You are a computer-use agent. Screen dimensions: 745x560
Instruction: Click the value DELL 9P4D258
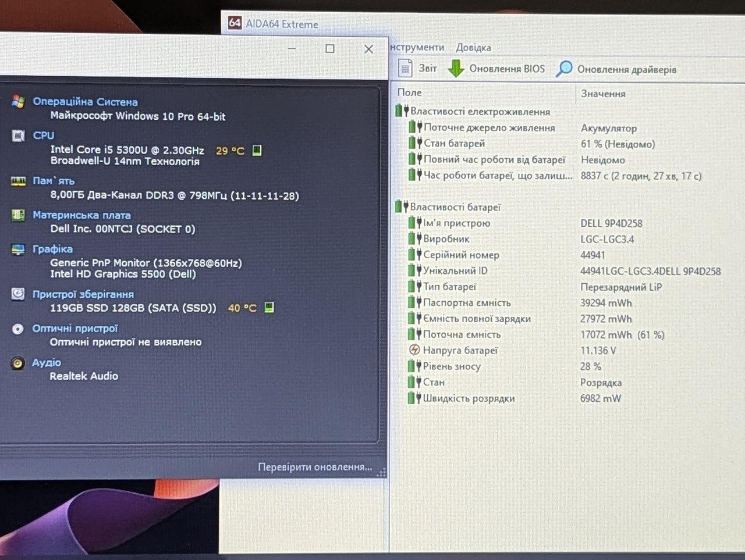click(x=611, y=223)
